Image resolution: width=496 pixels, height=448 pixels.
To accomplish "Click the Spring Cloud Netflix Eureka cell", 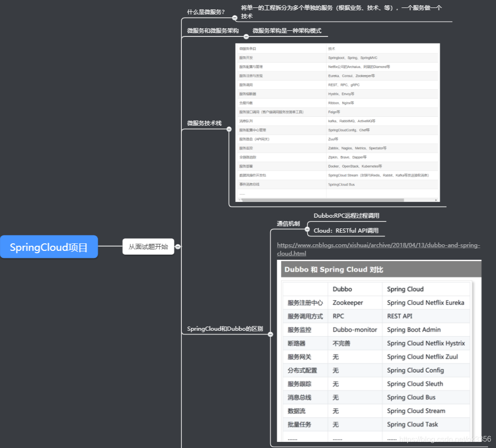I will (x=425, y=303).
